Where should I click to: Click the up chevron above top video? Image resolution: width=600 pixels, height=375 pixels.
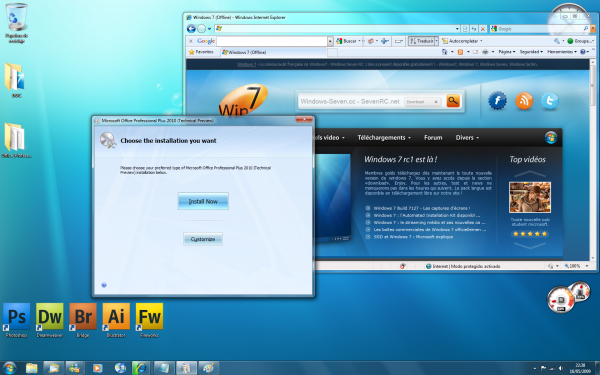point(530,174)
